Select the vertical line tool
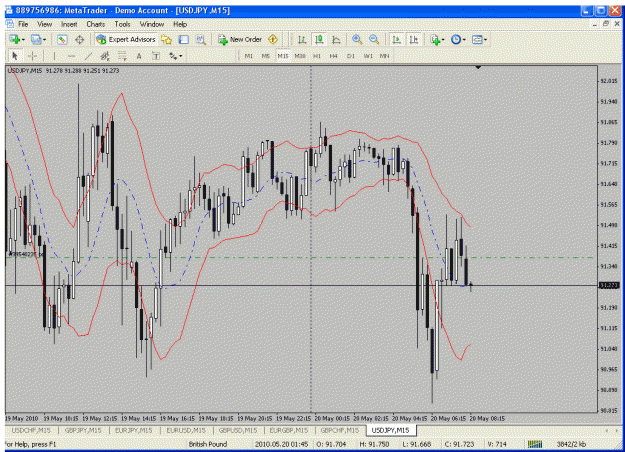This screenshot has width=625, height=452. 54,56
